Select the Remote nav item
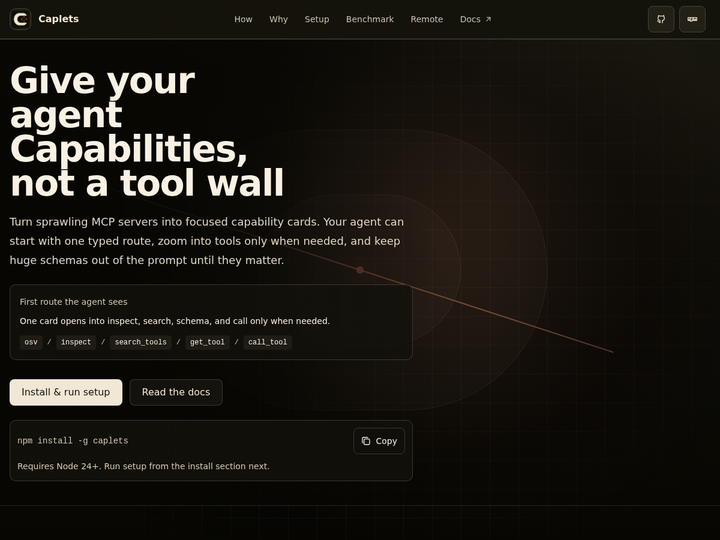Screen dimensions: 720x540 tap(427, 19)
